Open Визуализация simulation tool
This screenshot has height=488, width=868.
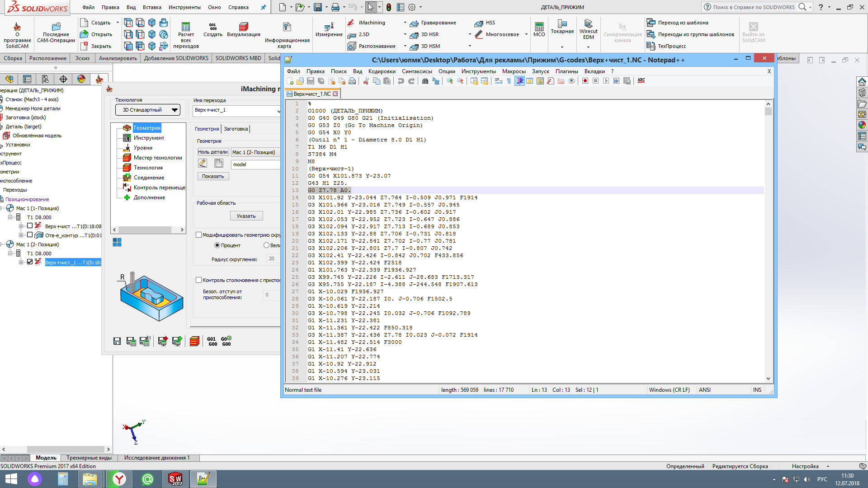243,27
